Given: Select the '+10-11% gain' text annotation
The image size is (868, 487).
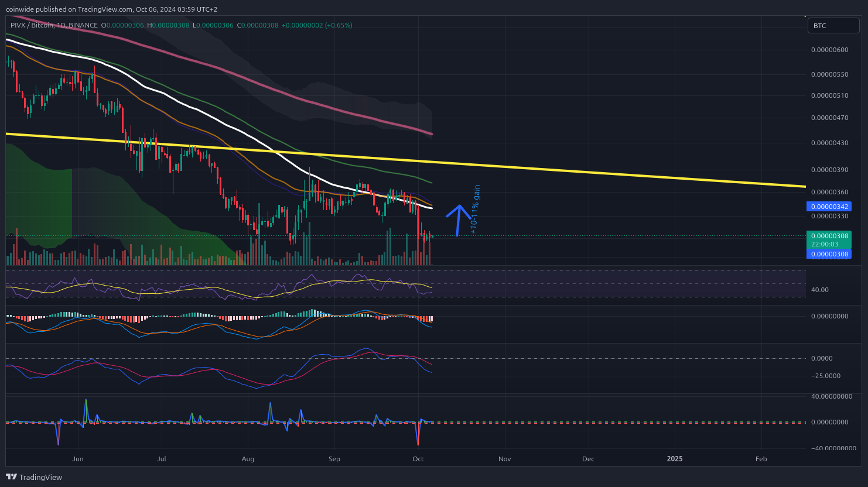Looking at the screenshot, I should click(476, 210).
